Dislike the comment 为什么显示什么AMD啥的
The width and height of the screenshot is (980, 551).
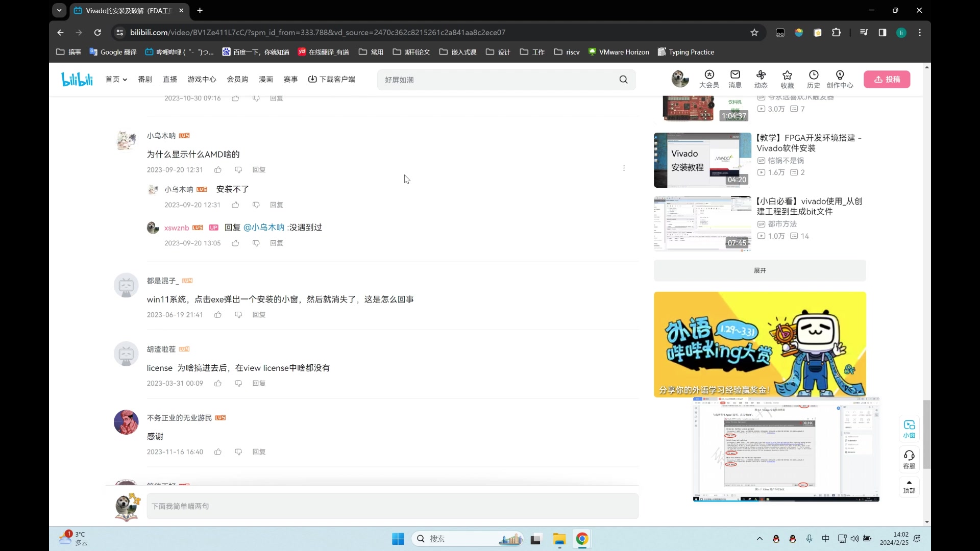[x=238, y=170]
